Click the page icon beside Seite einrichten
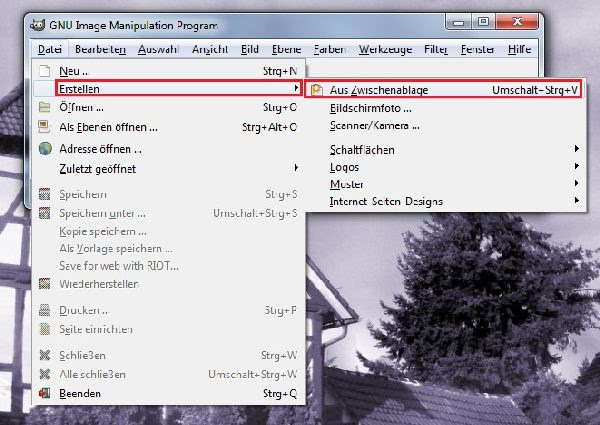 click(x=44, y=329)
